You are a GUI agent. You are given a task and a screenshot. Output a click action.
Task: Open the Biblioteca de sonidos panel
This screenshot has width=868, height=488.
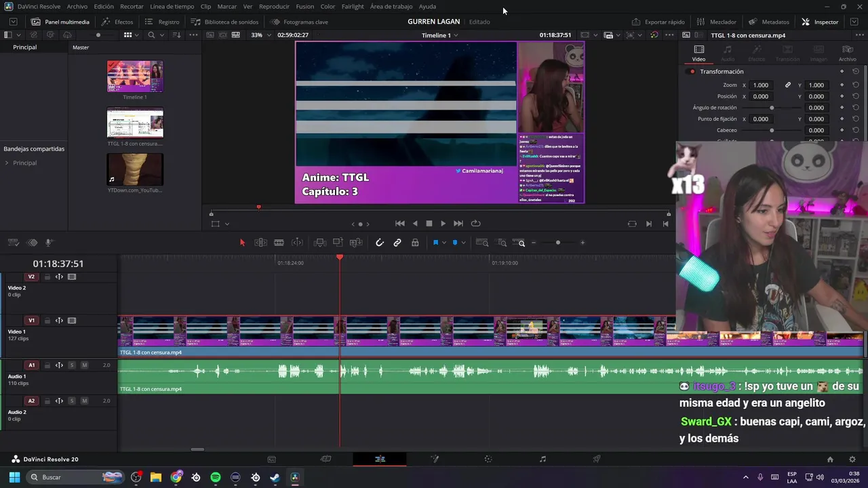point(224,22)
